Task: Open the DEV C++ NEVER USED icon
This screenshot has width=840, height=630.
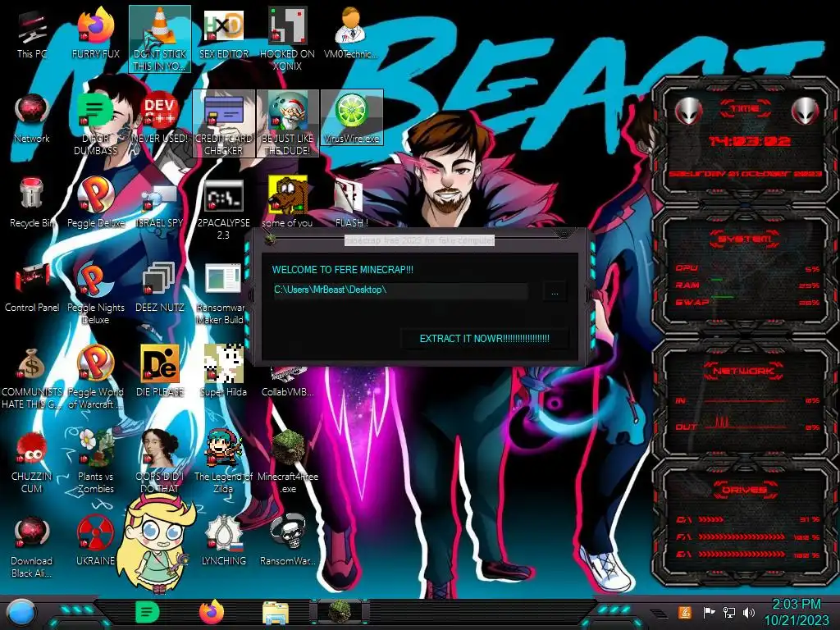Action: (x=160, y=118)
